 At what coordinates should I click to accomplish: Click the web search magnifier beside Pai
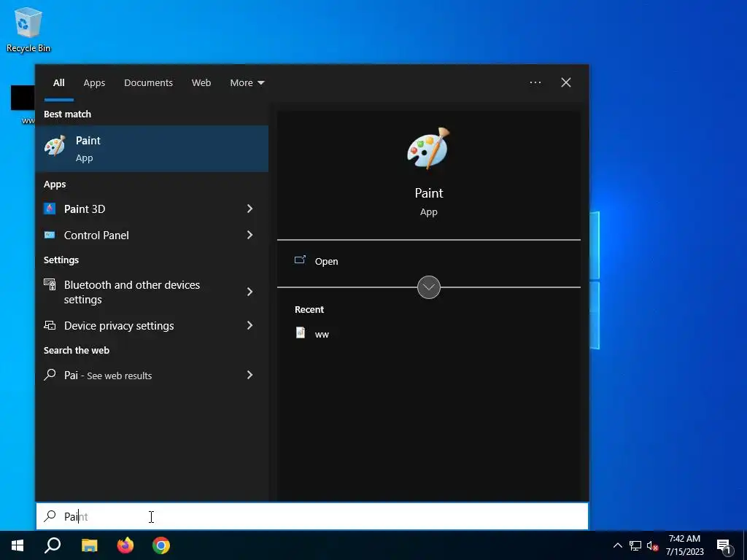point(50,375)
